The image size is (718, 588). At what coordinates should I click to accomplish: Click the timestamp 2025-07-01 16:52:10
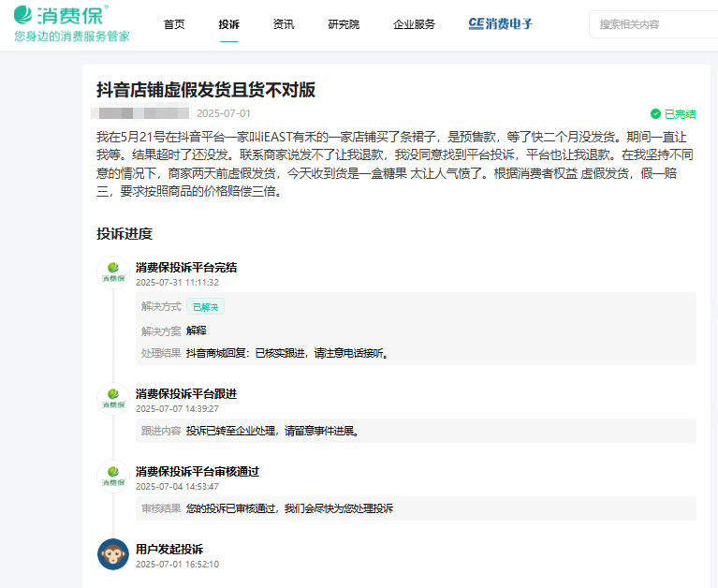177,565
